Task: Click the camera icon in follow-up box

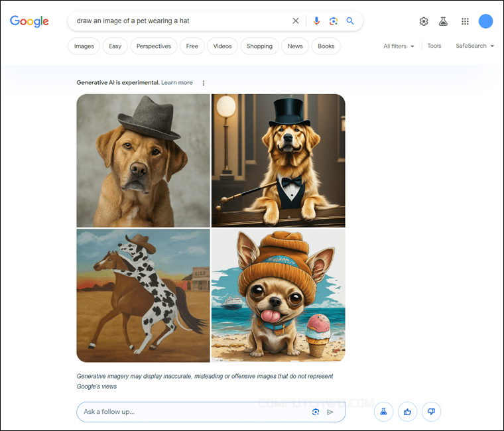Action: (x=316, y=412)
